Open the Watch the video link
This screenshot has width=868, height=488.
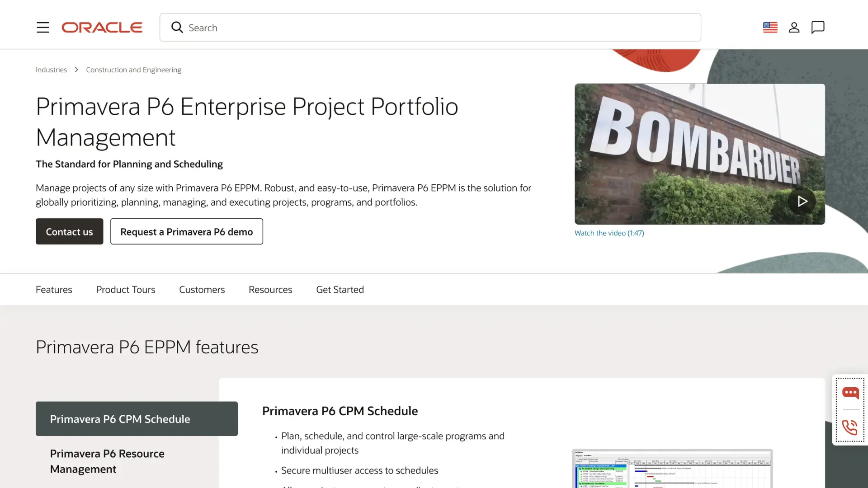(x=609, y=233)
